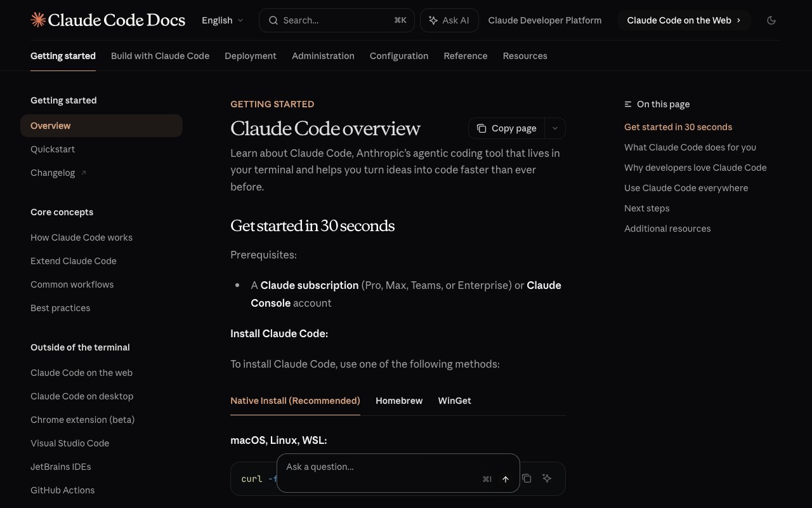Submit the question with the arrow icon
812x508 pixels.
(505, 479)
